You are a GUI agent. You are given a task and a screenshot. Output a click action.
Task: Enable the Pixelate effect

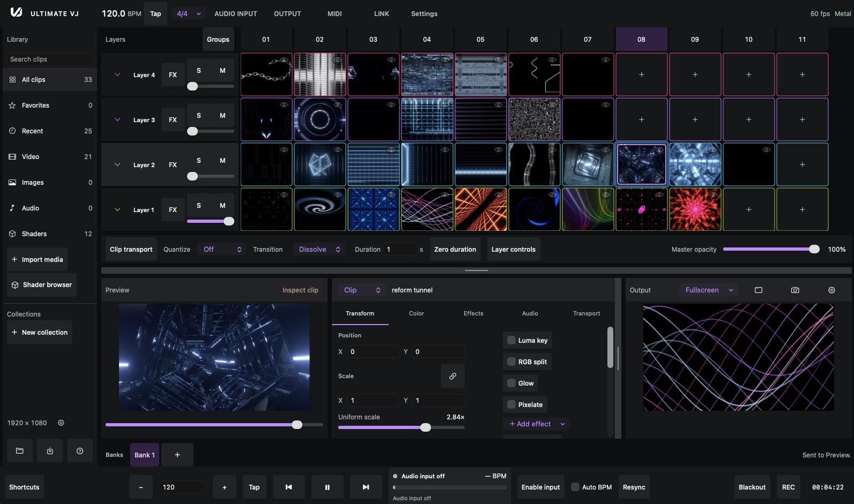[511, 404]
